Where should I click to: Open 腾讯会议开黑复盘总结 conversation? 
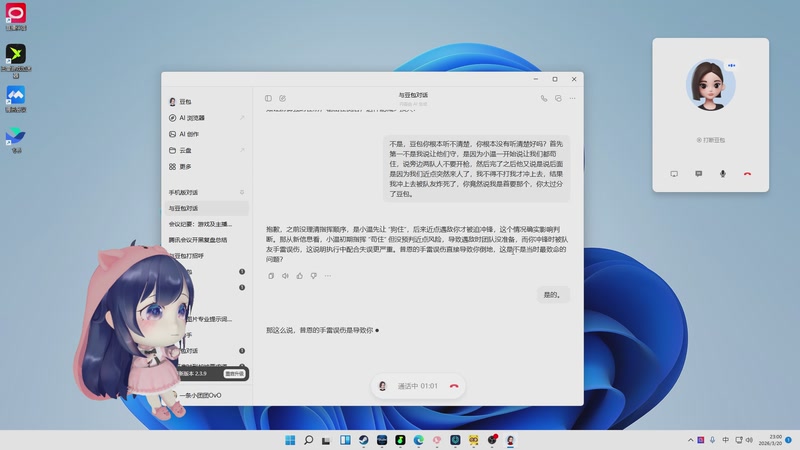[x=207, y=240]
